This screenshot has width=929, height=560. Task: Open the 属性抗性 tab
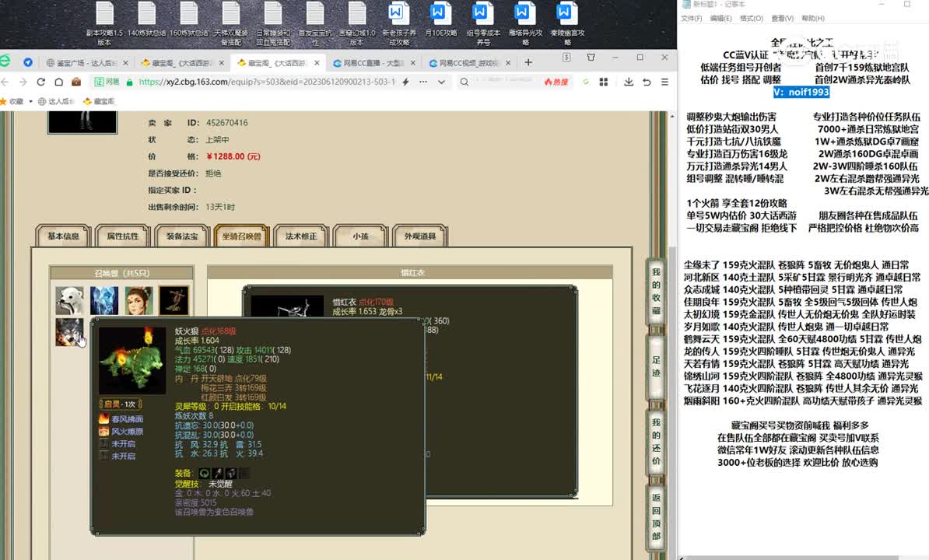[x=123, y=236]
